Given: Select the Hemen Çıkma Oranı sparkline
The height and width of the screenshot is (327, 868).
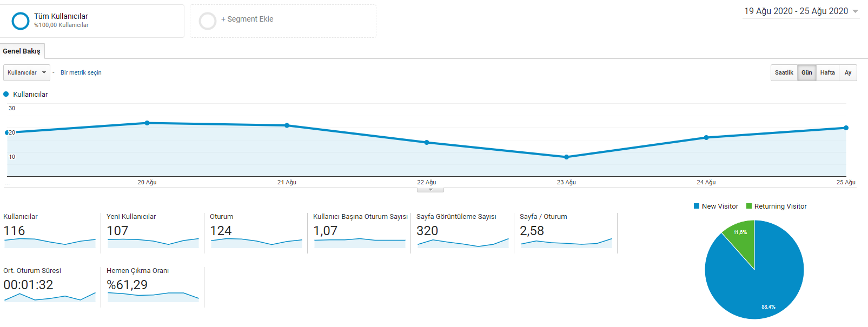Looking at the screenshot, I should 153,296.
